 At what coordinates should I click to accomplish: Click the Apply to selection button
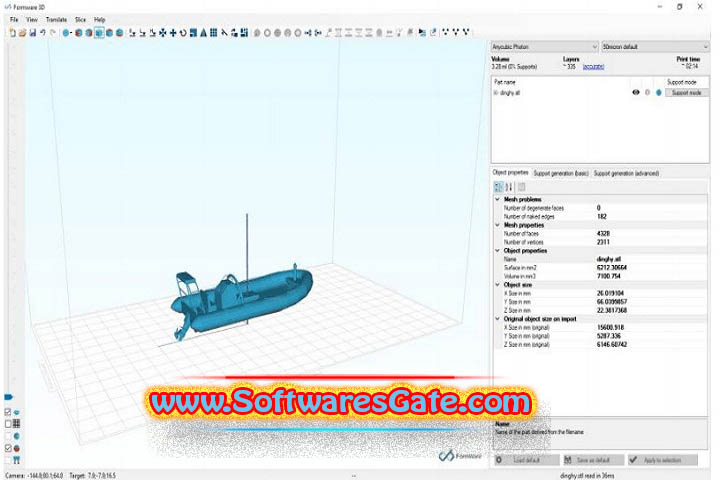tap(663, 460)
